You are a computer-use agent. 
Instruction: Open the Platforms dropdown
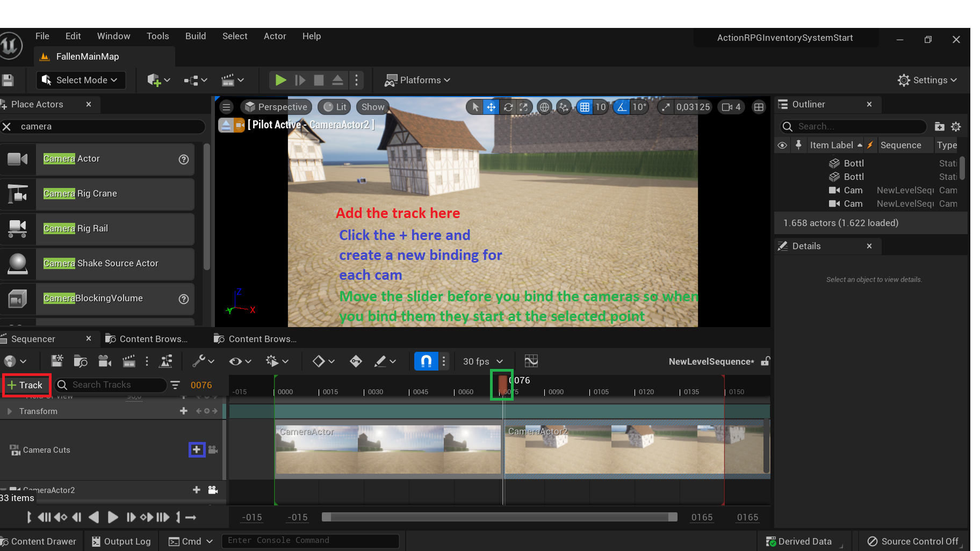click(417, 81)
